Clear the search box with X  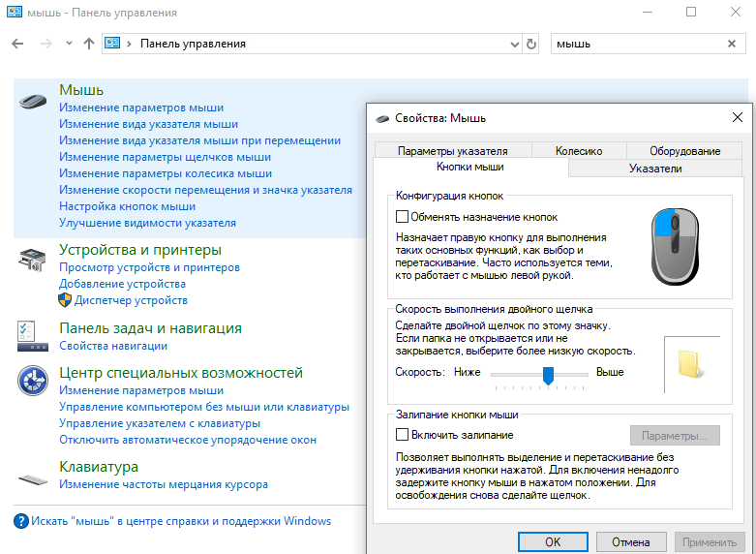[732, 44]
